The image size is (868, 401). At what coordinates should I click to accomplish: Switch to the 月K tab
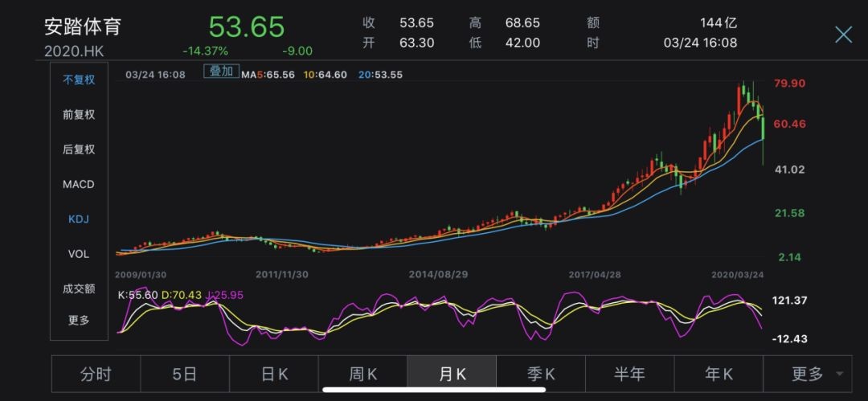click(452, 374)
